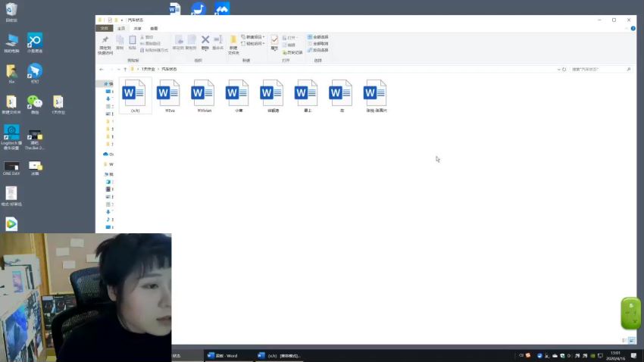This screenshot has height=362, width=644.
Task: Click the (x,h) compatibility mode Word taskbar button
Action: click(280, 356)
